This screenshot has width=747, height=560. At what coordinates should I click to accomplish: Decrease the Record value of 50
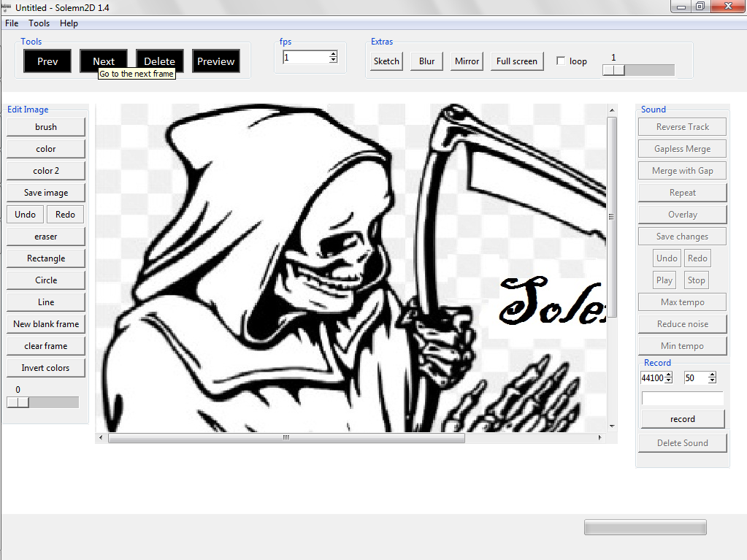tap(712, 381)
